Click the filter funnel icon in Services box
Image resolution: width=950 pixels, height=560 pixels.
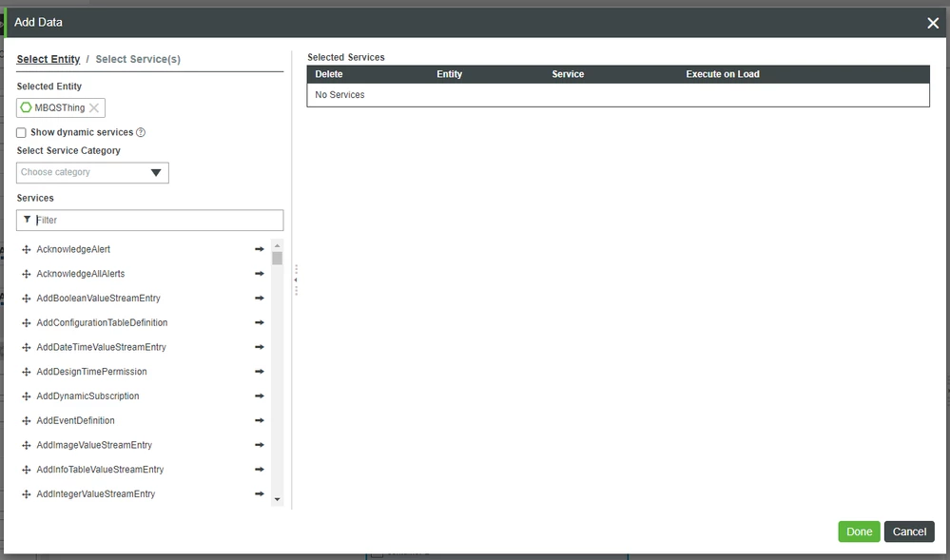(29, 220)
